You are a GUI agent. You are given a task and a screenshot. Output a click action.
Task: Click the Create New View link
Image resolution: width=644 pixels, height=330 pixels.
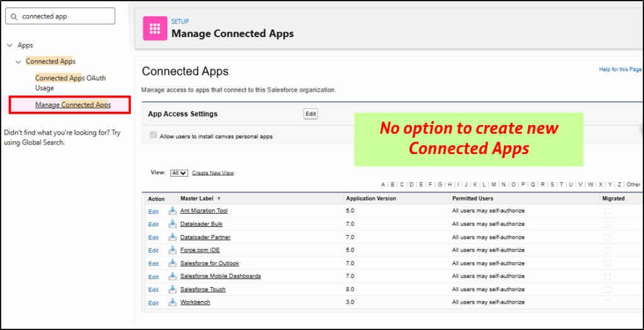[213, 173]
